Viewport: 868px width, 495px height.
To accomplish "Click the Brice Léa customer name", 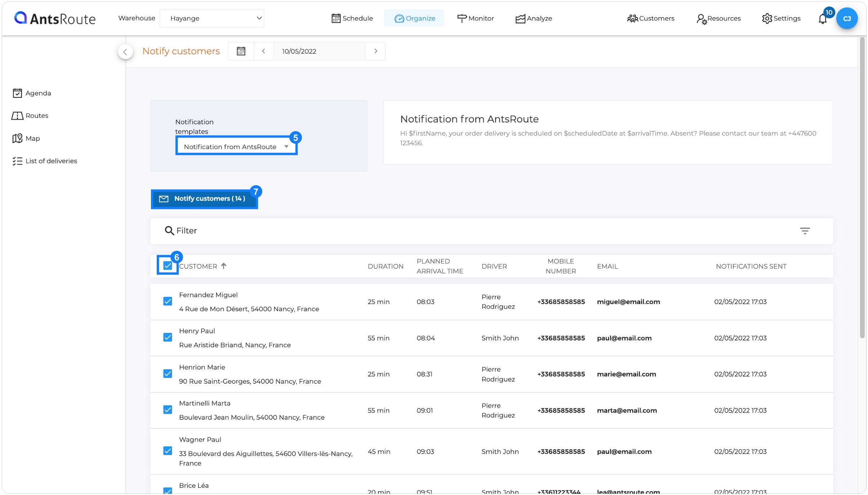I will coord(194,485).
